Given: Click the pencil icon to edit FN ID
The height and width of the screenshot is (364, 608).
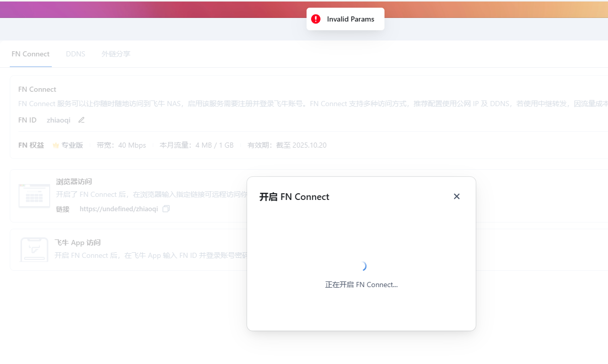Looking at the screenshot, I should click(81, 120).
